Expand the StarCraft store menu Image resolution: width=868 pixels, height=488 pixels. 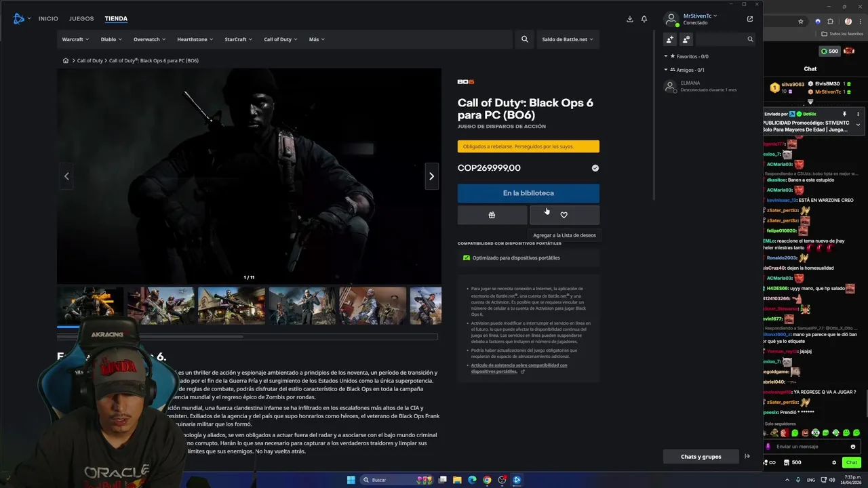coord(239,39)
